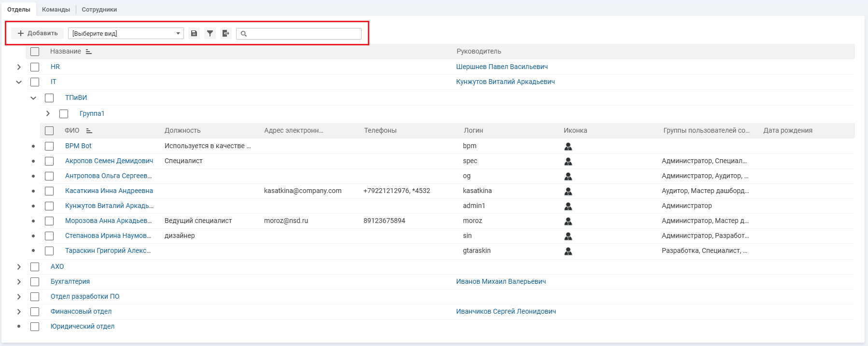Open the filter funnel icon
Screen dimensions: 868x346
click(210, 33)
